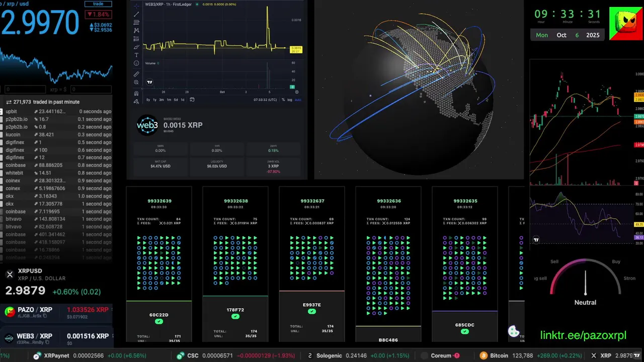Click the whitebit trade row
The height and width of the screenshot is (362, 644).
56,173
